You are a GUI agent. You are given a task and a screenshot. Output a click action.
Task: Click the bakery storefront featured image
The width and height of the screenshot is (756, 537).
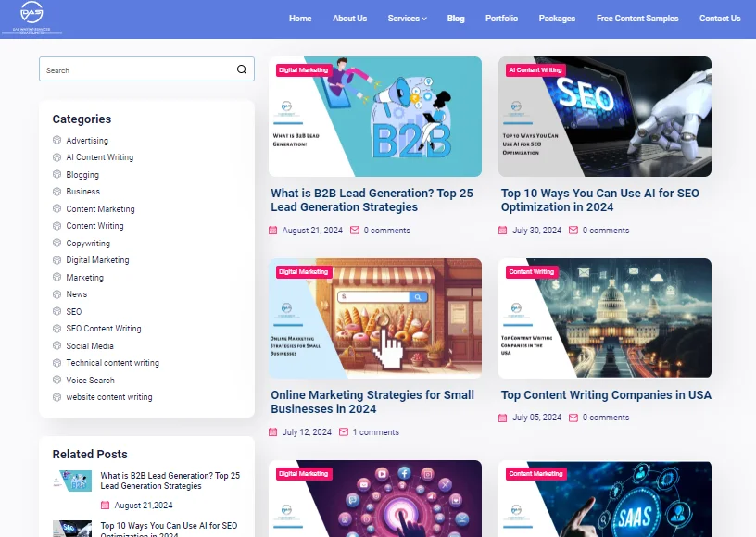(375, 318)
